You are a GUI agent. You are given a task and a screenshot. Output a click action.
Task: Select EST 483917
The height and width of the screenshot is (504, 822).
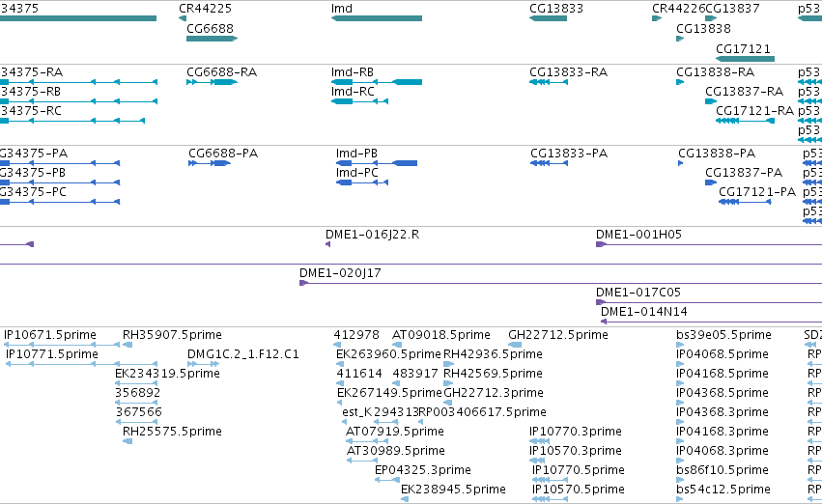[x=396, y=383]
